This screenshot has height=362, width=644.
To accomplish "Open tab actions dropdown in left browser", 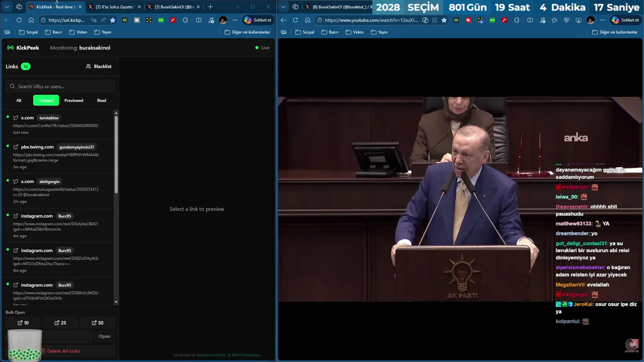I will 7,7.
